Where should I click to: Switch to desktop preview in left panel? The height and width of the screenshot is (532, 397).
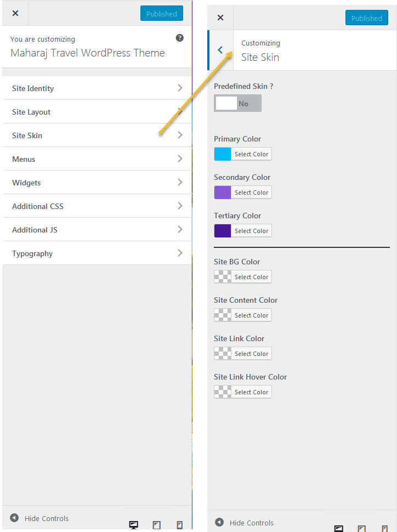133,525
